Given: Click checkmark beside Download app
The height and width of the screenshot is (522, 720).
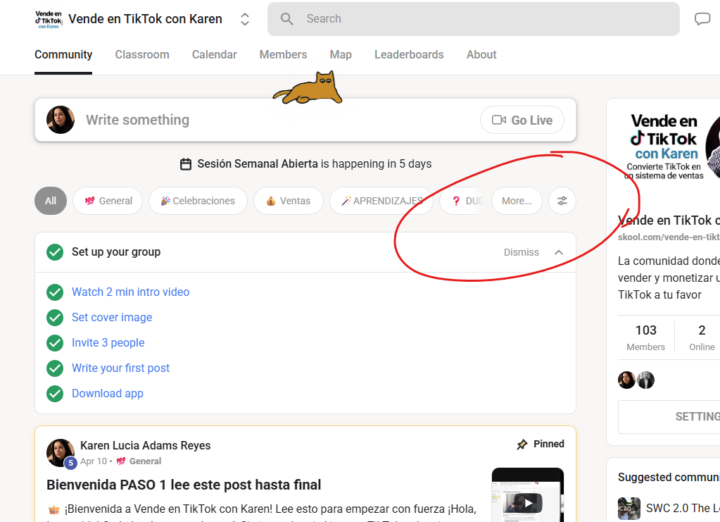Looking at the screenshot, I should point(55,393).
